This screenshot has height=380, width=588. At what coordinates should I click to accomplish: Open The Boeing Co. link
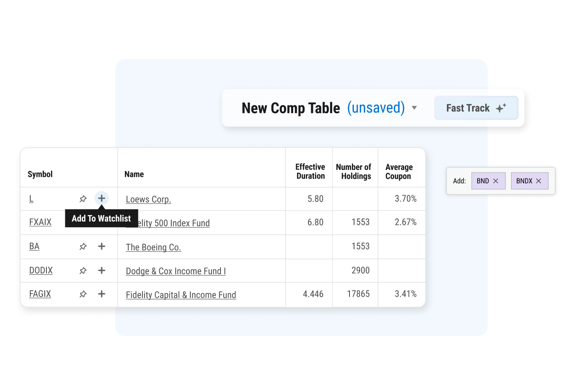click(153, 247)
